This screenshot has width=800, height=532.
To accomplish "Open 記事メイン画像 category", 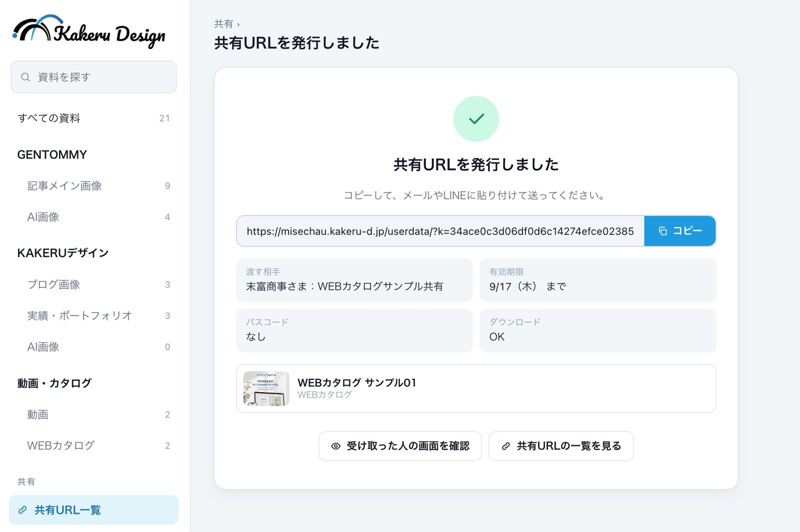I will [x=94, y=186].
